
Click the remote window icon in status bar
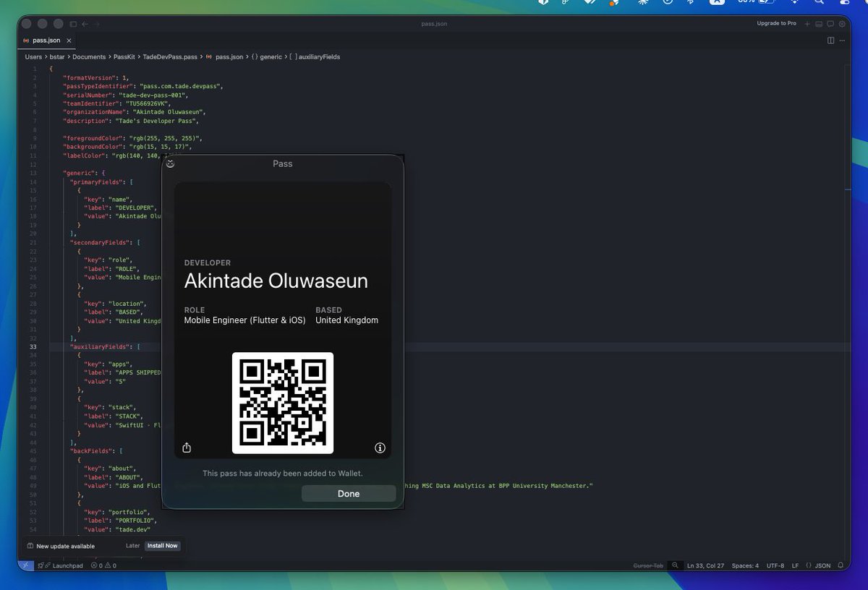(x=25, y=565)
